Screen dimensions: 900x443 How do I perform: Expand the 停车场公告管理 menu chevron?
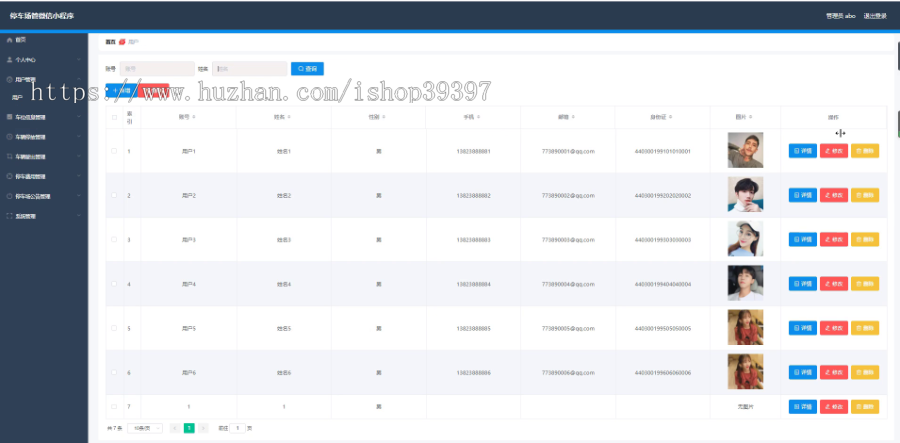(x=79, y=196)
